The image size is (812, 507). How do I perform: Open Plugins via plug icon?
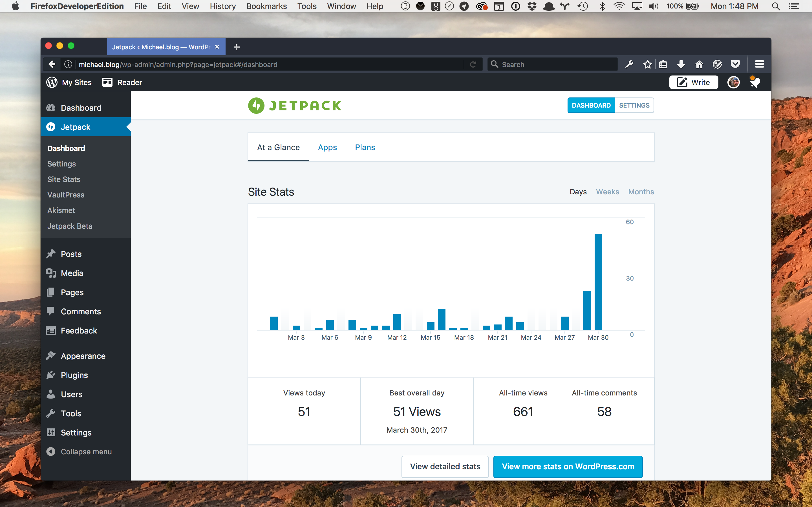tap(51, 375)
